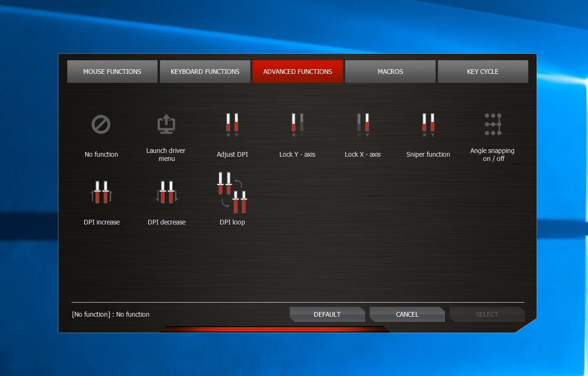Click the Cancel button
The width and height of the screenshot is (588, 376).
(x=407, y=314)
